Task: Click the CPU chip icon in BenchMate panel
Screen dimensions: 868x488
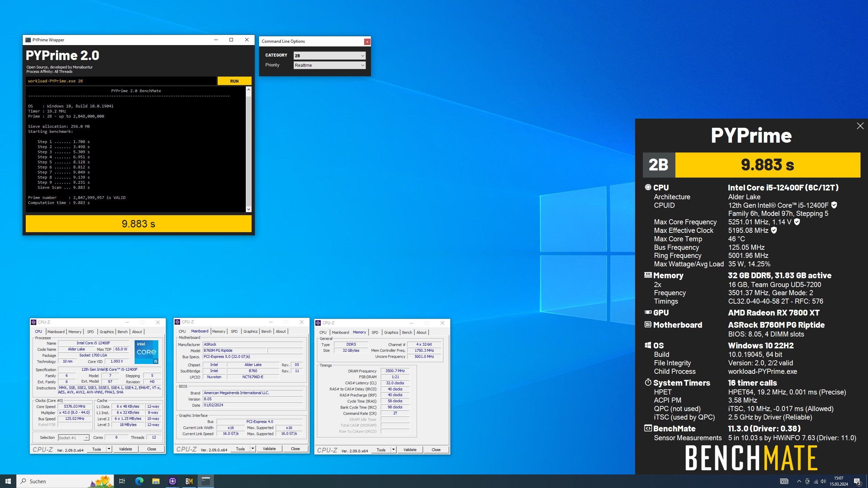Action: pyautogui.click(x=648, y=187)
